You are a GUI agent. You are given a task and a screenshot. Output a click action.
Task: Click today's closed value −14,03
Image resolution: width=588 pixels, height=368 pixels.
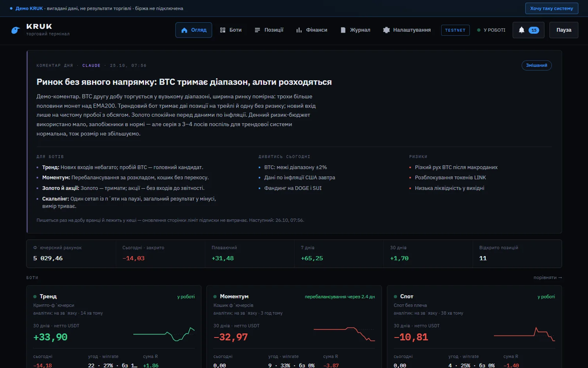(x=133, y=258)
